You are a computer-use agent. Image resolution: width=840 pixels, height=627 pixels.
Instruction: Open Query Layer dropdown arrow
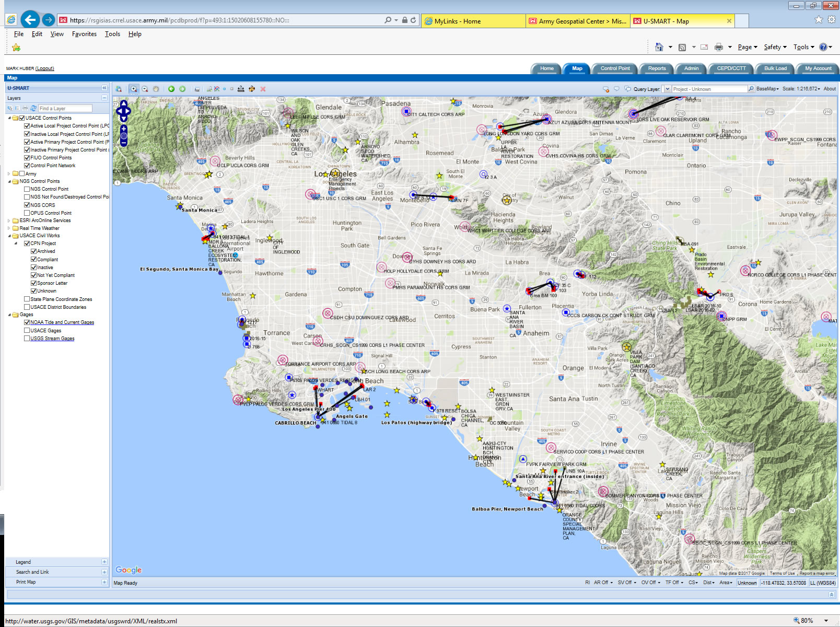667,89
